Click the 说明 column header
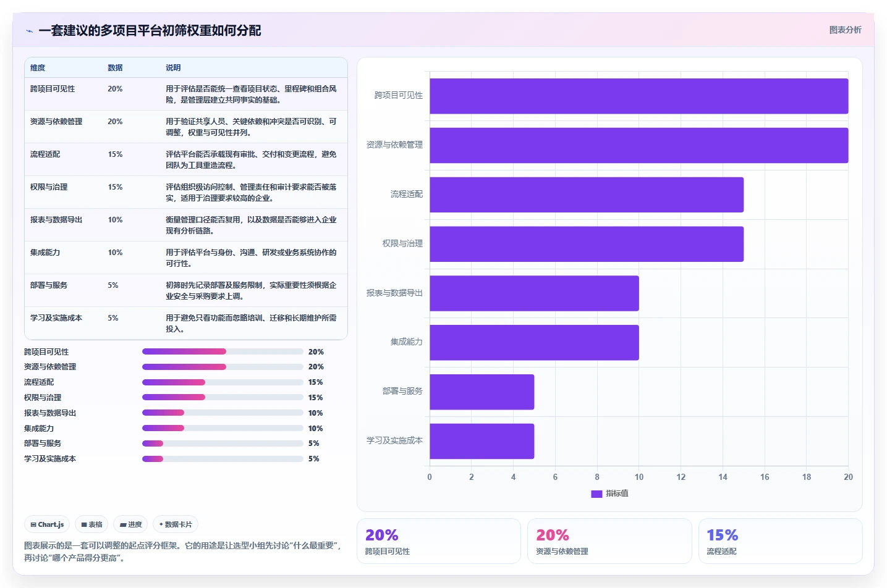887x588 pixels. tap(173, 68)
